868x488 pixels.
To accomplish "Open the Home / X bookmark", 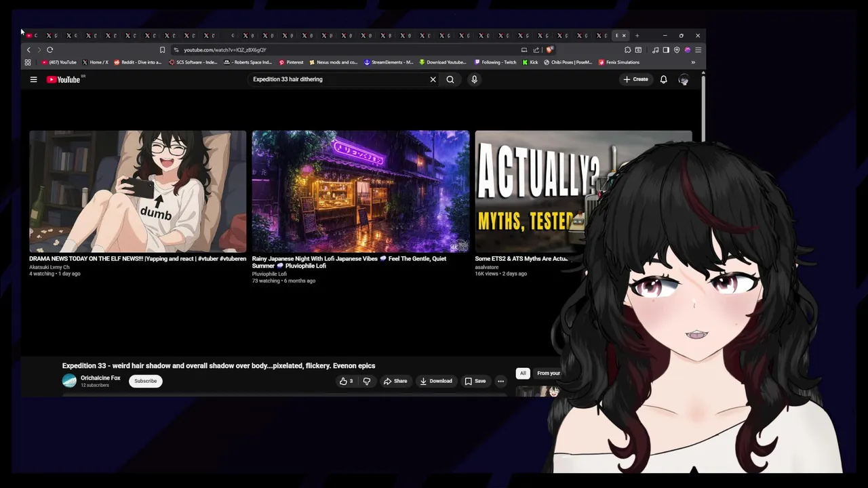I will click(x=95, y=62).
